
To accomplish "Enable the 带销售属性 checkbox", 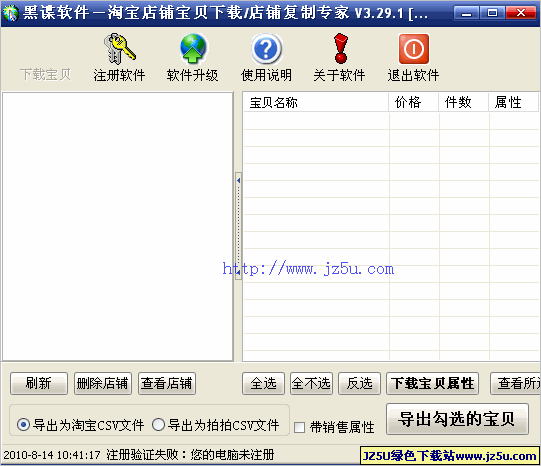I will pyautogui.click(x=299, y=427).
